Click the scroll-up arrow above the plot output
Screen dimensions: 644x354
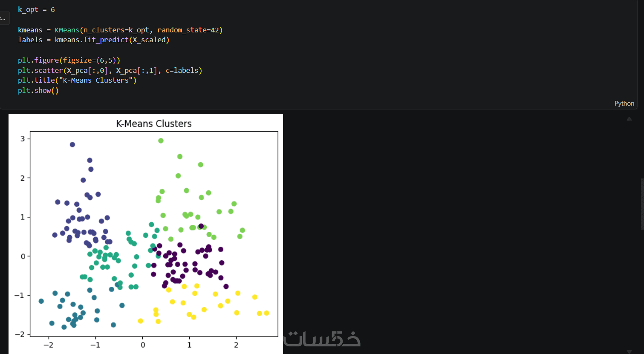(629, 119)
